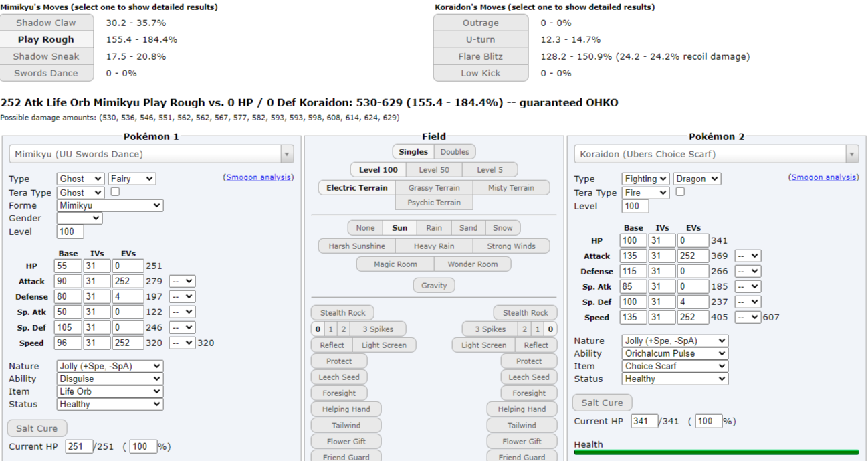Toggle Helping Hand on Mimikyu's side
Image resolution: width=868 pixels, height=461 pixels.
(346, 409)
